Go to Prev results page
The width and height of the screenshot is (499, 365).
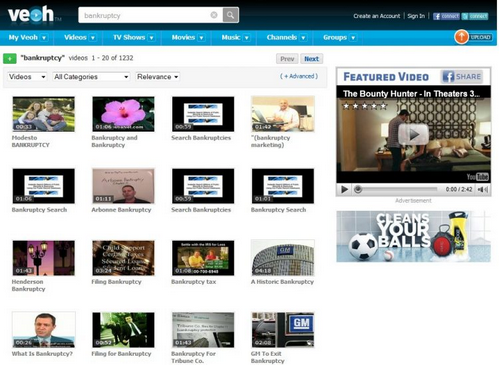point(287,59)
